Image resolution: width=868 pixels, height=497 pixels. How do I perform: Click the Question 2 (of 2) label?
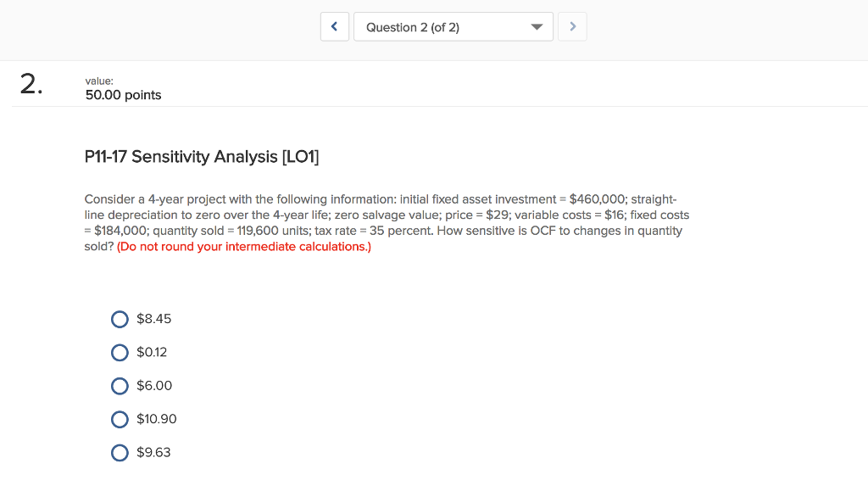411,26
